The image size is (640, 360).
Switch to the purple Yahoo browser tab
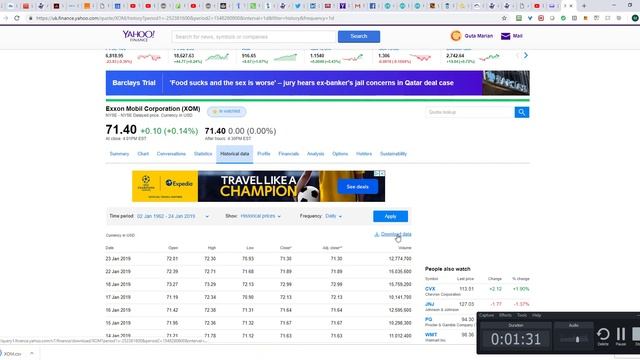(342, 6)
